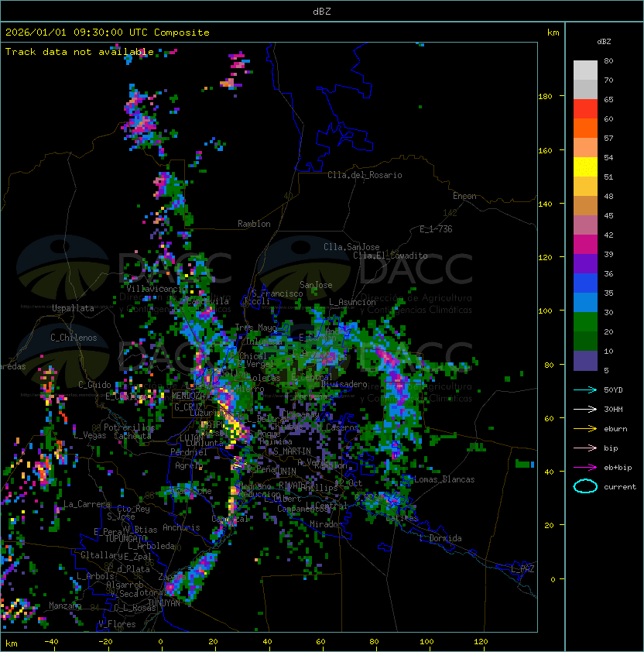Click the 'E_1-736' place label
644x652 pixels.
point(436,229)
